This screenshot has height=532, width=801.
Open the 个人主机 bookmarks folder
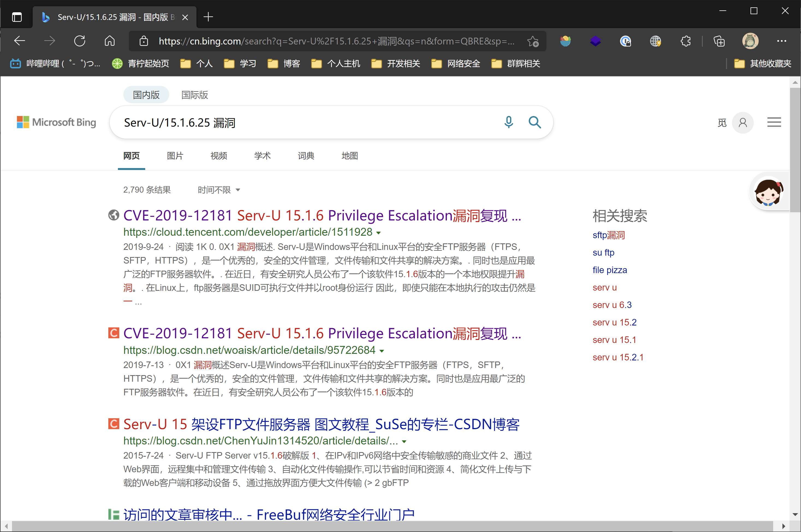[336, 64]
